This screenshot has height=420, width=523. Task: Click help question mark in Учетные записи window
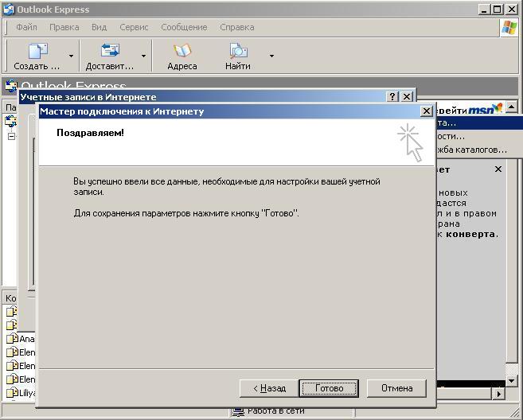point(392,97)
